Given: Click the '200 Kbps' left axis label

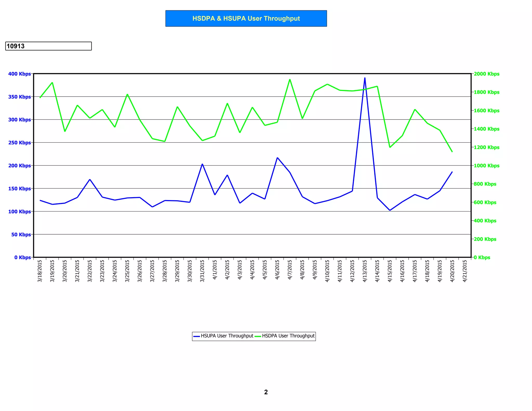Looking at the screenshot, I should click(19, 165).
